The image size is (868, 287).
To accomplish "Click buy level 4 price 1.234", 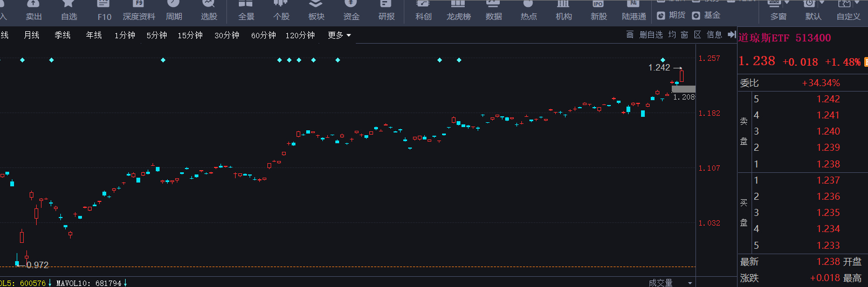I will point(828,229).
